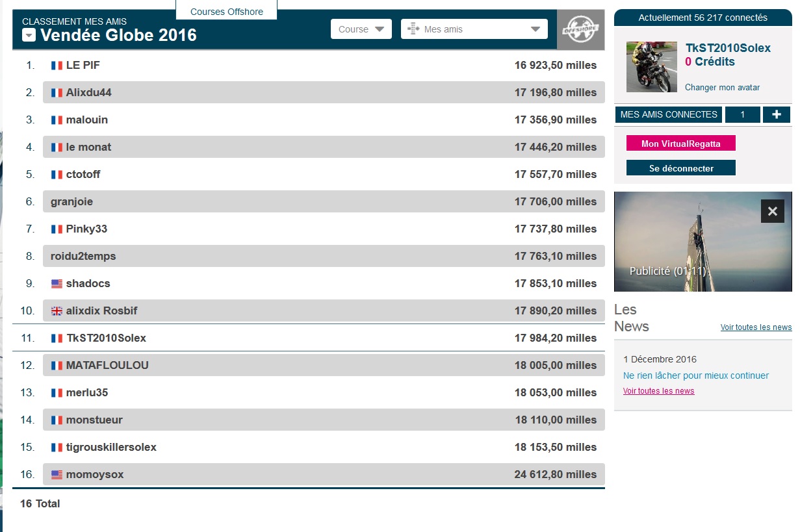Open the MES AMIS CONNECTES panel
Image resolution: width=800 pixels, height=532 pixels.
pos(669,115)
